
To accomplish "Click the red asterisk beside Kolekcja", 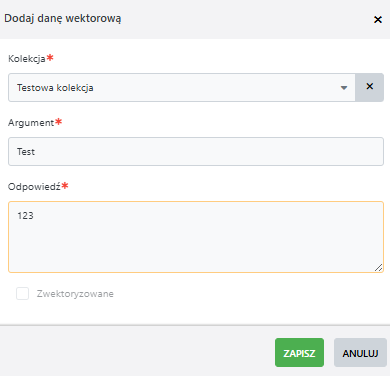I will [x=50, y=58].
